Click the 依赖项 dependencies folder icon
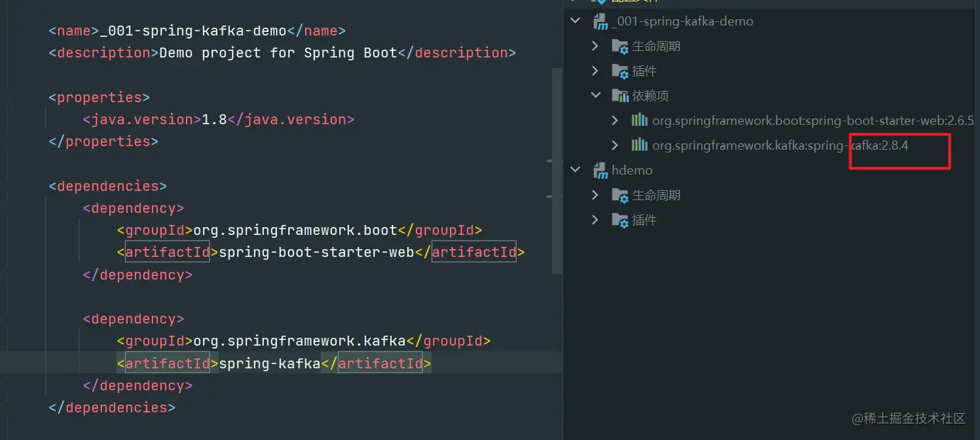980x440 pixels. click(x=620, y=96)
